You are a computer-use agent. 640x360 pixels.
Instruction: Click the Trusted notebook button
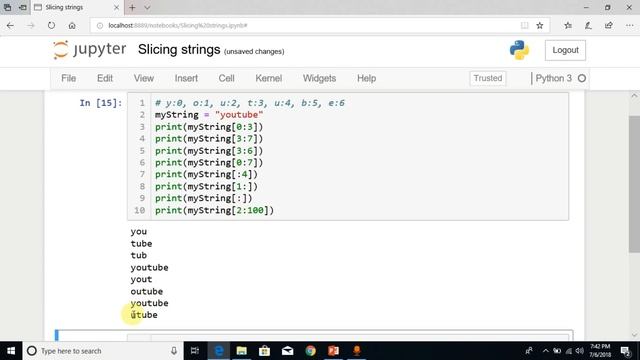point(488,78)
